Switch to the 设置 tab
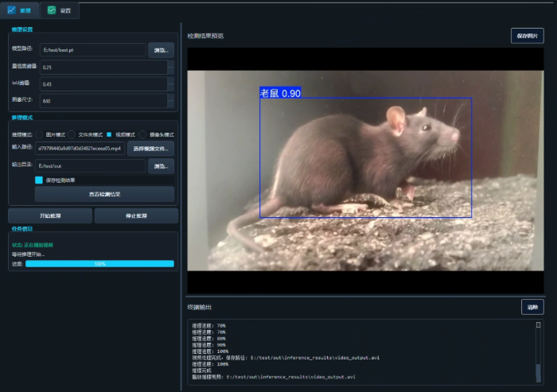Screen dimensions: 557x392 60,10
